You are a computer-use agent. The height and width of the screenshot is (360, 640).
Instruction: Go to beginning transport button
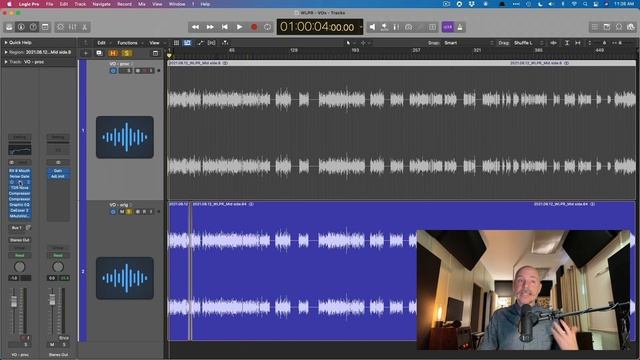point(224,27)
